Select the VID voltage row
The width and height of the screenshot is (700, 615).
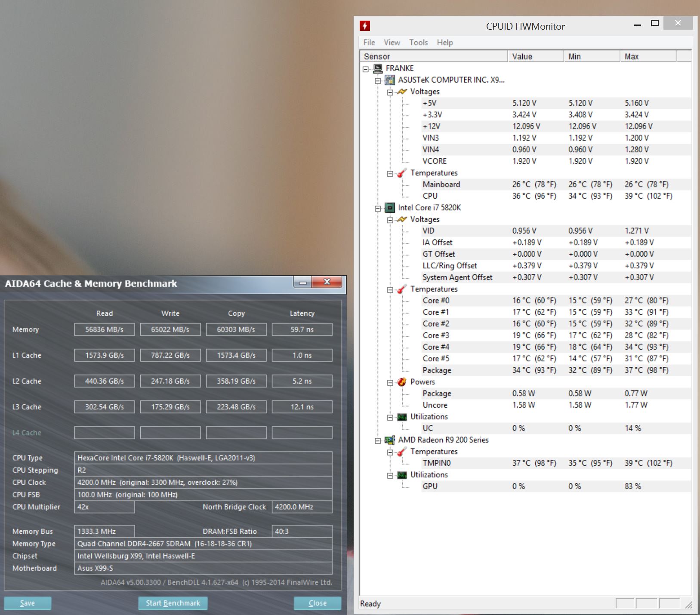[x=556, y=231]
